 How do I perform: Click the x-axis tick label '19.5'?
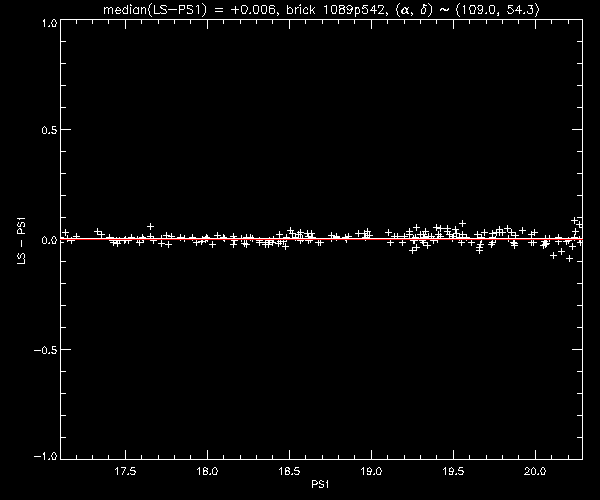453,471
